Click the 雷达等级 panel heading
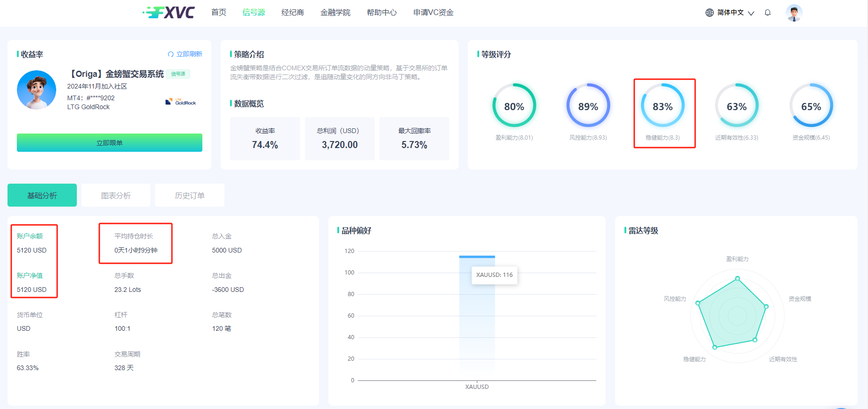This screenshot has width=868, height=409. (643, 231)
